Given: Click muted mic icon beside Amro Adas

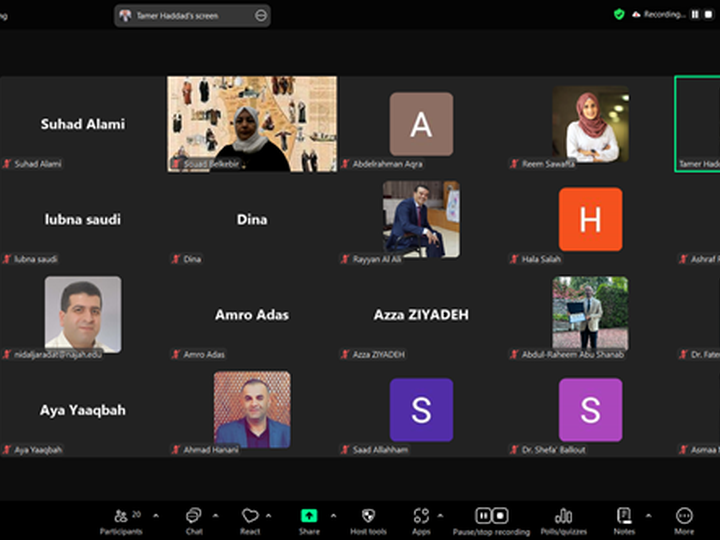Looking at the screenshot, I should [x=176, y=354].
